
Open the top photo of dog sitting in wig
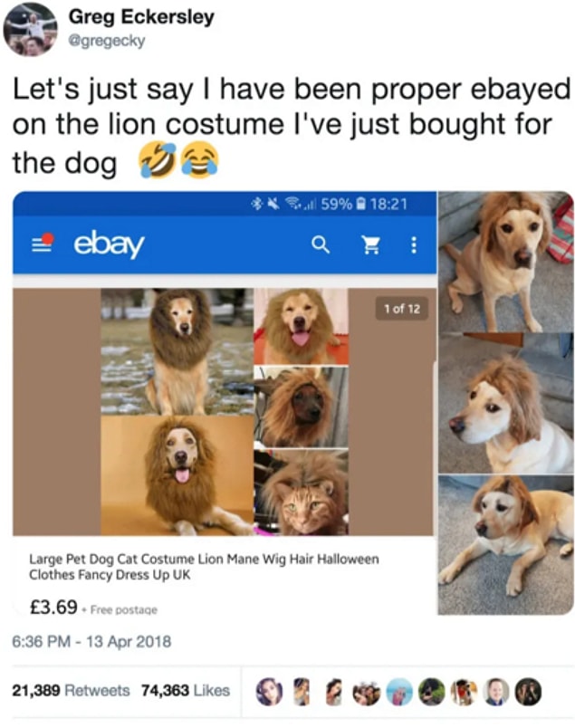(506, 262)
